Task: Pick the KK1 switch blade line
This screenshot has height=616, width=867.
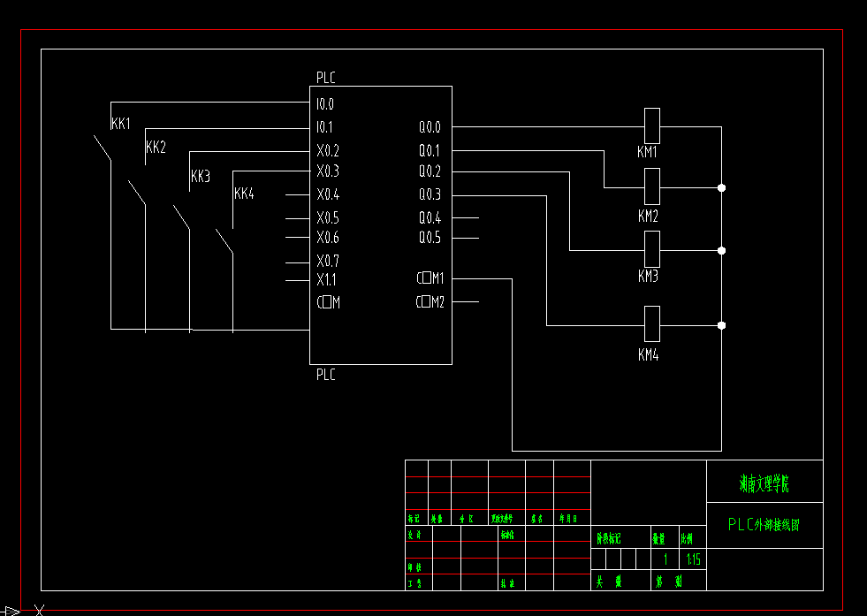Action: click(x=103, y=148)
